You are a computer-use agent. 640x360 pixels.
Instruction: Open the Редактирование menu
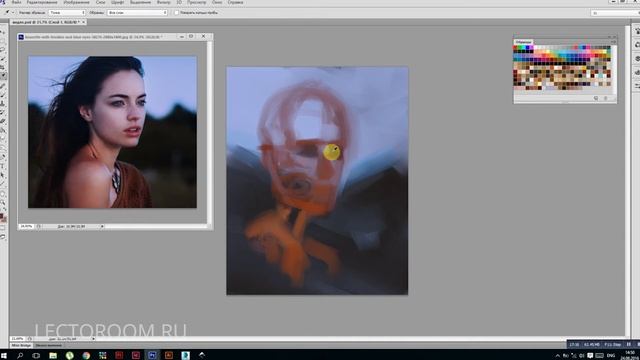point(42,2)
